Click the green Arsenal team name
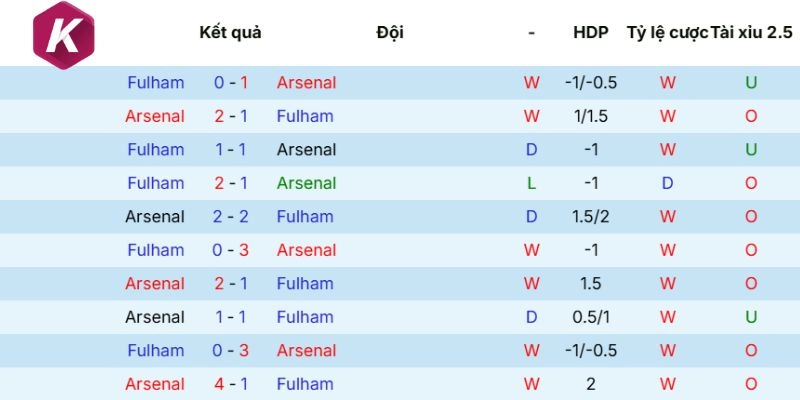Image resolution: width=800 pixels, height=400 pixels. click(x=306, y=183)
